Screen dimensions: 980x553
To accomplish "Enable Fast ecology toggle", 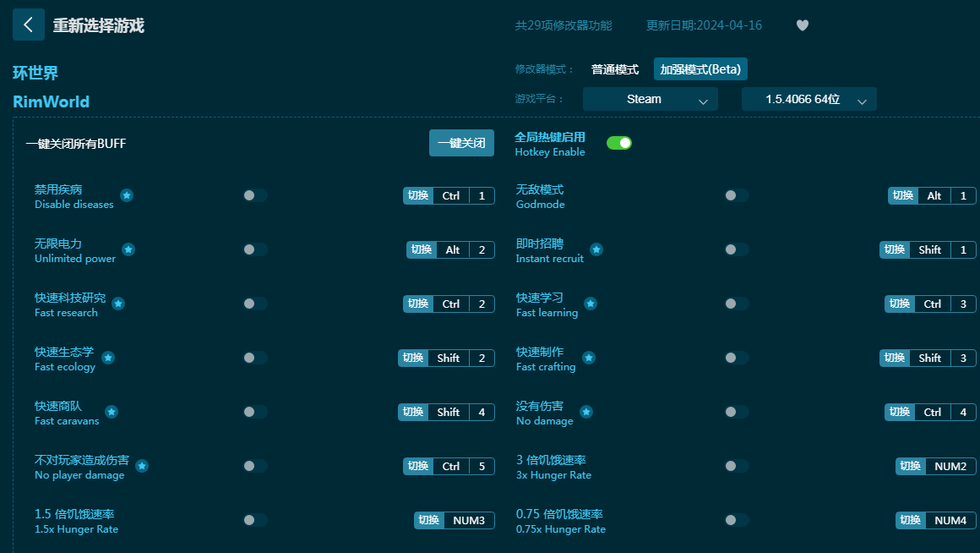I will [255, 358].
